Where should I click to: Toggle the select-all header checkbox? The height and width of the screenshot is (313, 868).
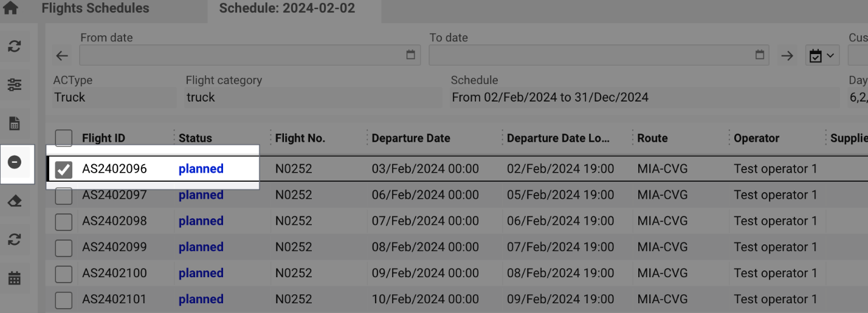[x=64, y=138]
